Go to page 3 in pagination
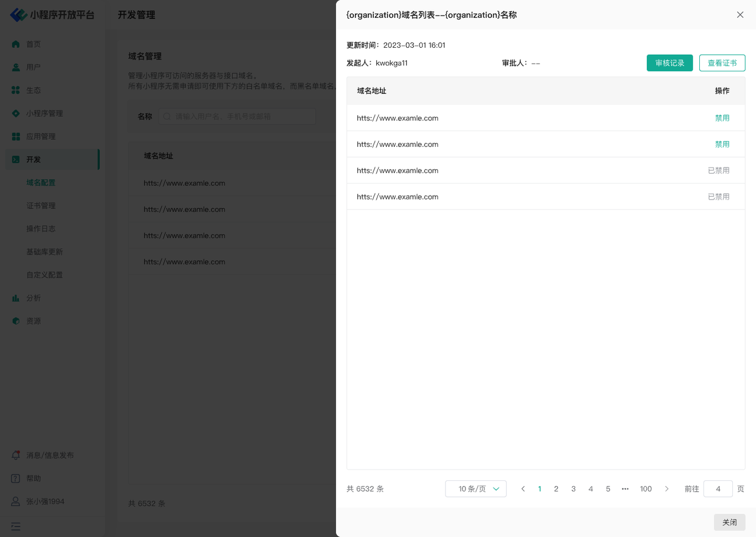The width and height of the screenshot is (756, 537). [573, 489]
